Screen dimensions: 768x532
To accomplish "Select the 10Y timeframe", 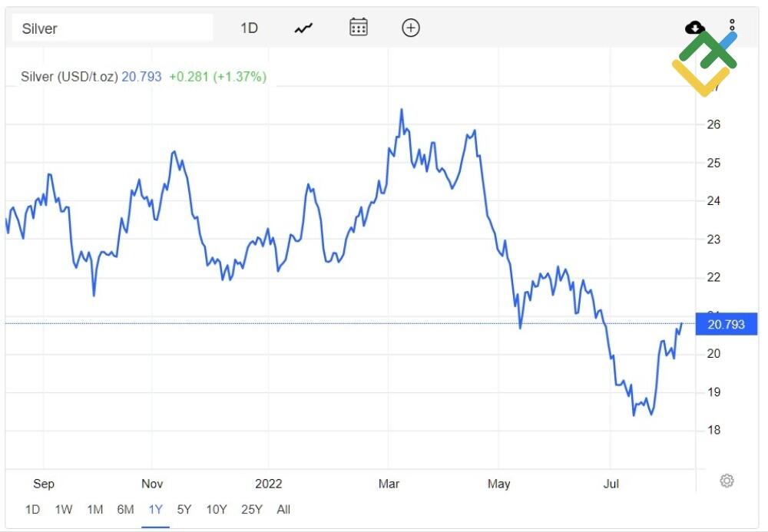I will (216, 509).
